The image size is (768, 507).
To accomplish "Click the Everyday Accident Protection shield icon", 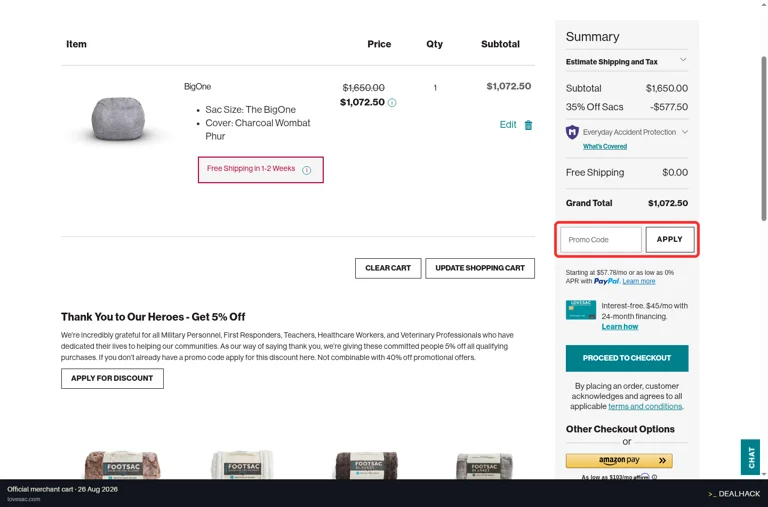I will (572, 132).
